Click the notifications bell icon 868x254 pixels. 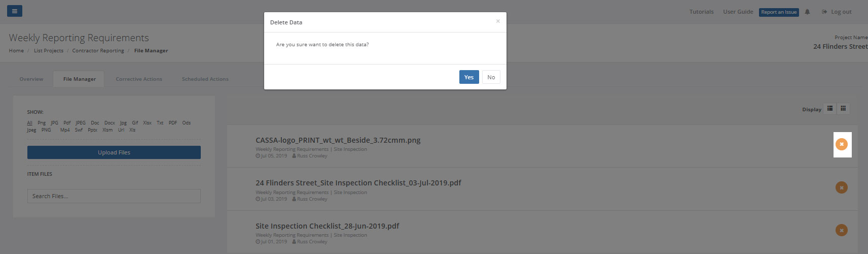tap(807, 12)
